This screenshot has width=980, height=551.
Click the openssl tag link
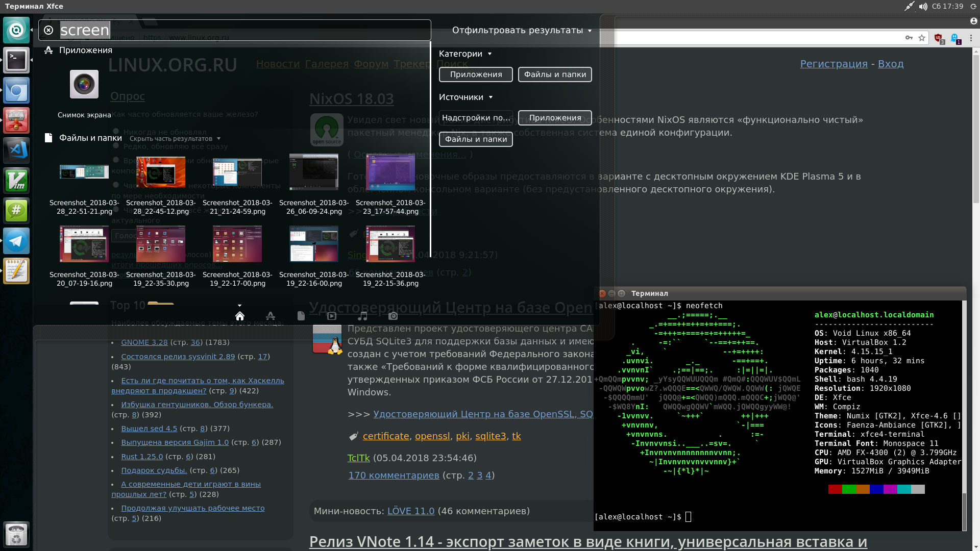pyautogui.click(x=432, y=436)
